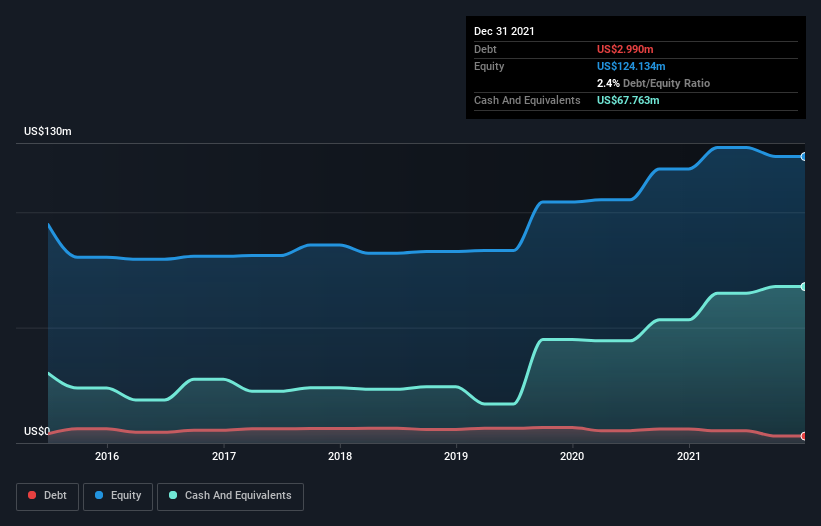The image size is (821, 526).
Task: Click the 2020 x-axis label
Action: click(572, 456)
